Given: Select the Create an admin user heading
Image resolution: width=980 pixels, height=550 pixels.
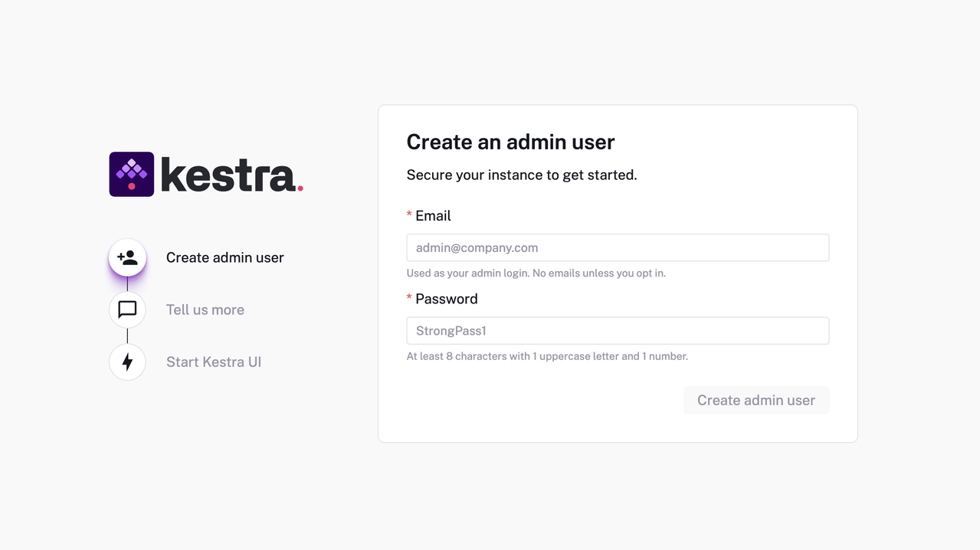Looking at the screenshot, I should (510, 142).
